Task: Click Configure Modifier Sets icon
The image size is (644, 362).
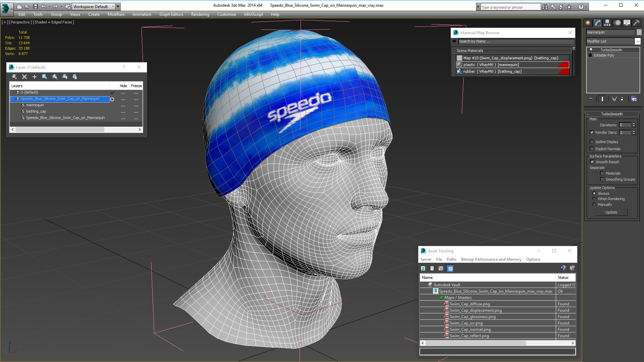Action: 634,99
